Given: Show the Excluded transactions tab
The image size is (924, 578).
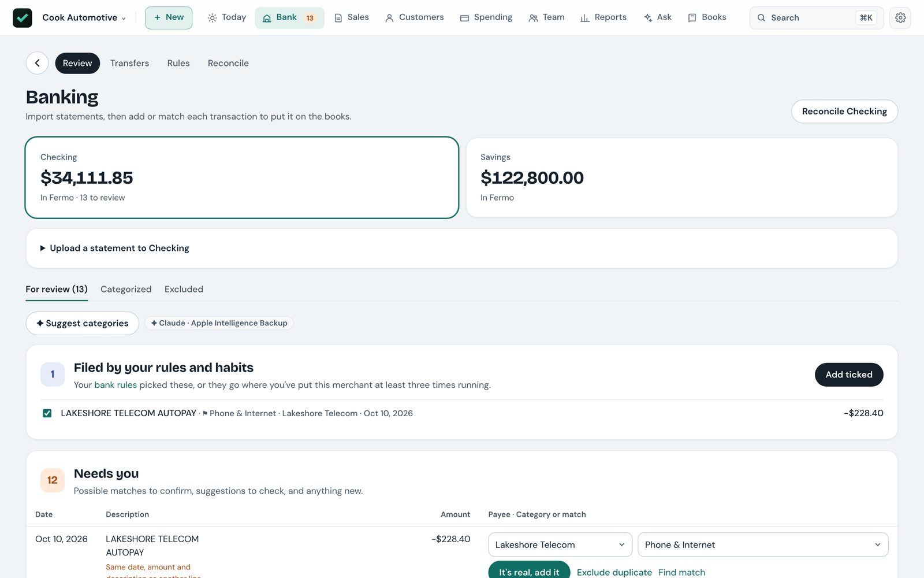Looking at the screenshot, I should pos(184,290).
